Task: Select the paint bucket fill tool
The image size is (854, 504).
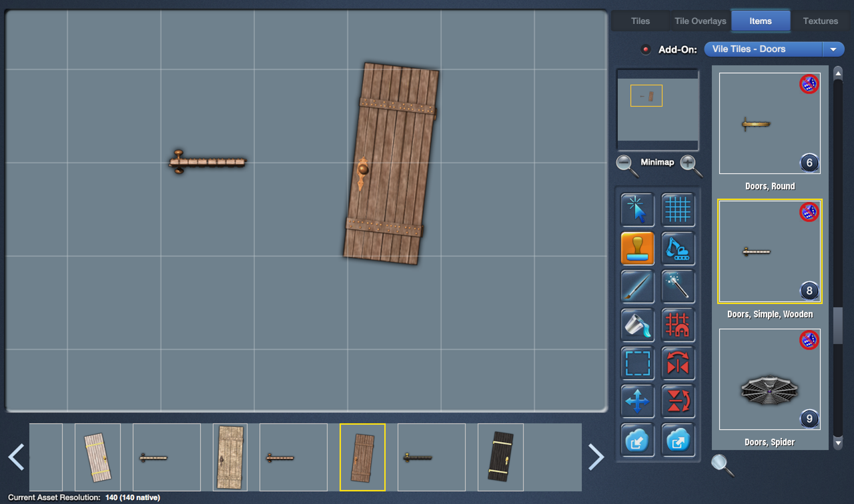Action: click(638, 325)
